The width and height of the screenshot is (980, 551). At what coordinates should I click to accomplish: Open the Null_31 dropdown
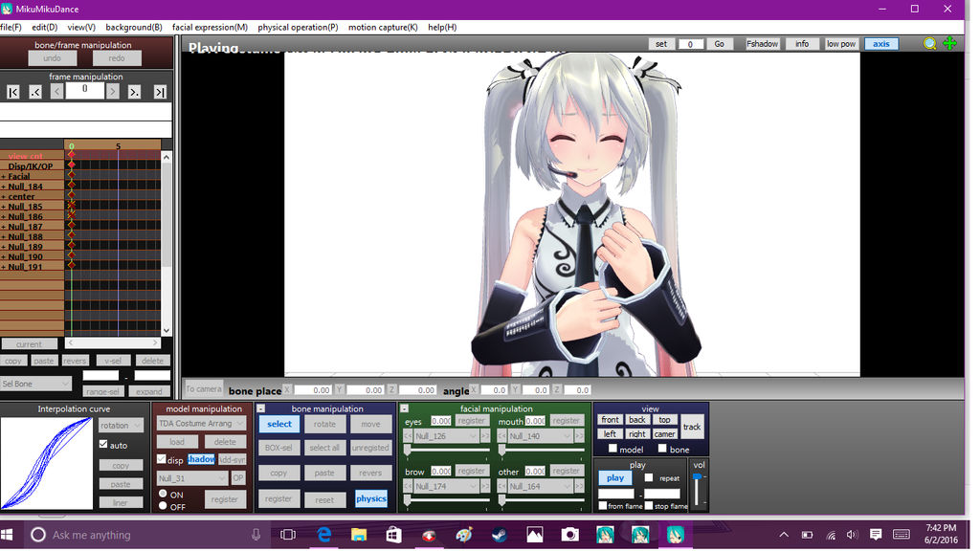point(191,478)
